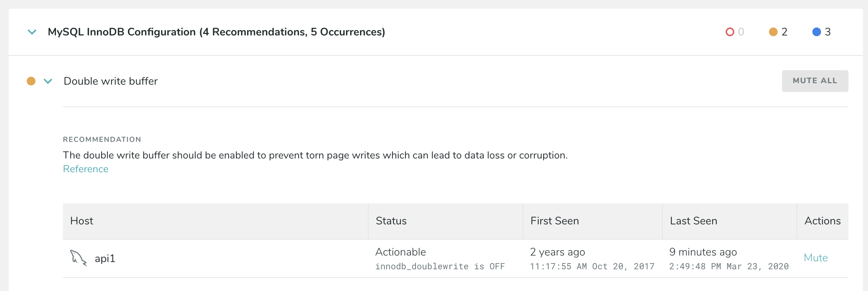Click the Actionable status text
The width and height of the screenshot is (868, 291).
point(400,252)
